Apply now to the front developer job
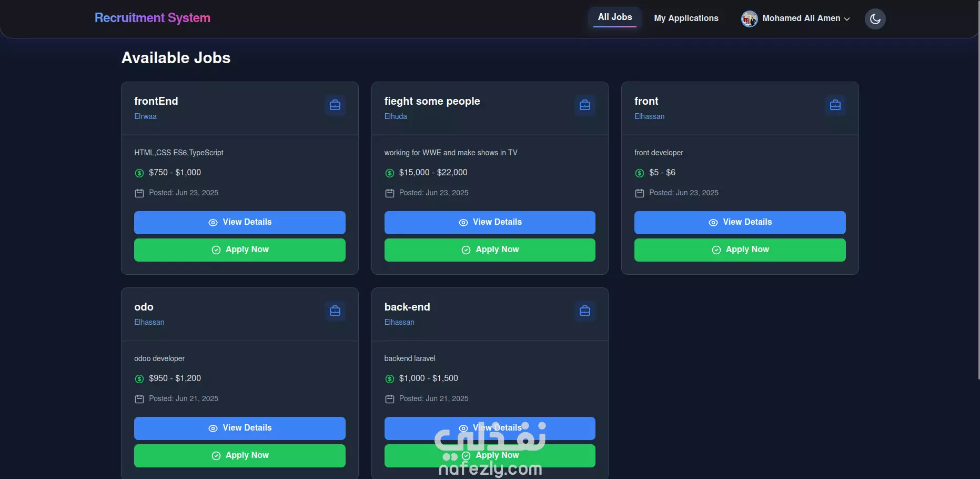Image resolution: width=980 pixels, height=479 pixels. click(740, 250)
